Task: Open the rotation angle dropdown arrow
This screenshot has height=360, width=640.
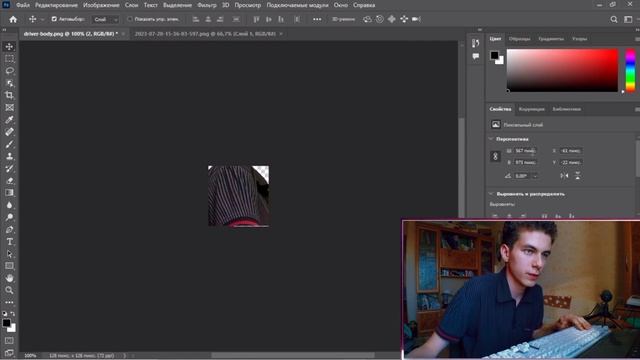Action: tap(535, 176)
